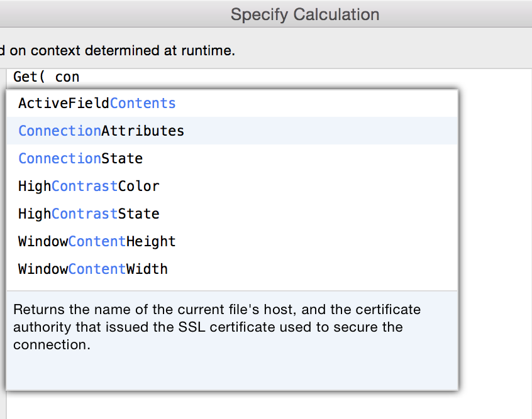Choose ConnectionState in the autocomplete popup
This screenshot has height=419, width=532.
(80, 158)
